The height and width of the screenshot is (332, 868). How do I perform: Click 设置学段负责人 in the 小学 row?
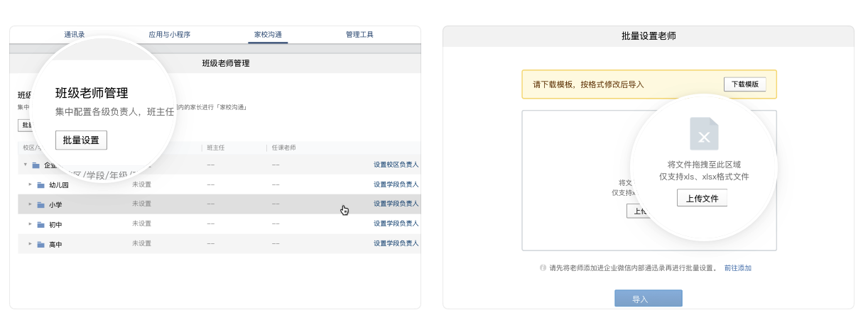pyautogui.click(x=396, y=204)
